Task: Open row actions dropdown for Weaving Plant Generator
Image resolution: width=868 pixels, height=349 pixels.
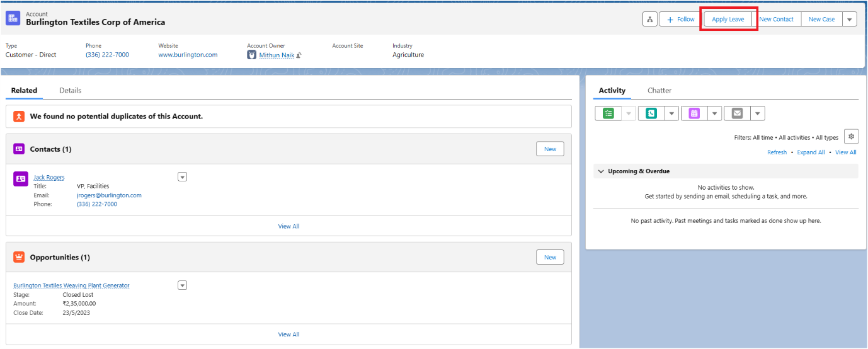Action: [183, 285]
